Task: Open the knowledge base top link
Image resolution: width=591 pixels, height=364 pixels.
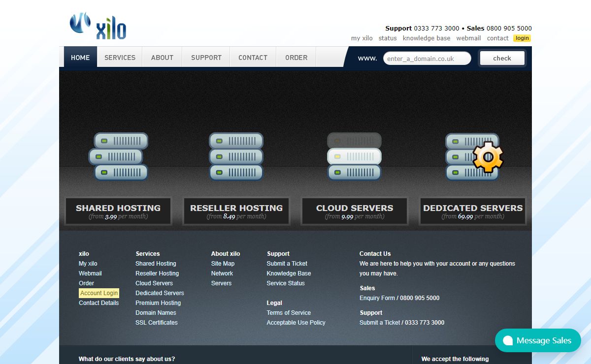Action: (x=427, y=38)
